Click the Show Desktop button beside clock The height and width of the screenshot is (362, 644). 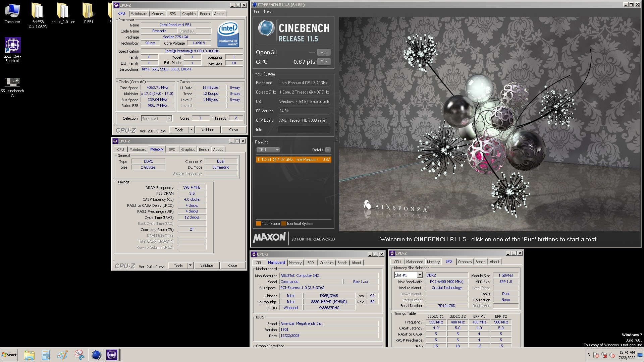[641, 355]
